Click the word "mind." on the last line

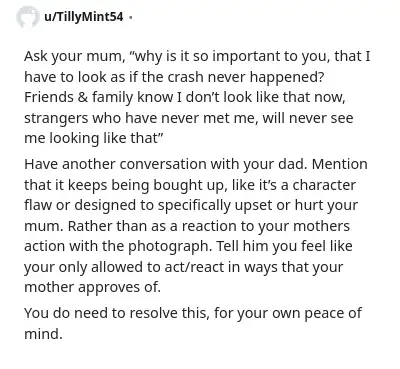click(x=43, y=333)
